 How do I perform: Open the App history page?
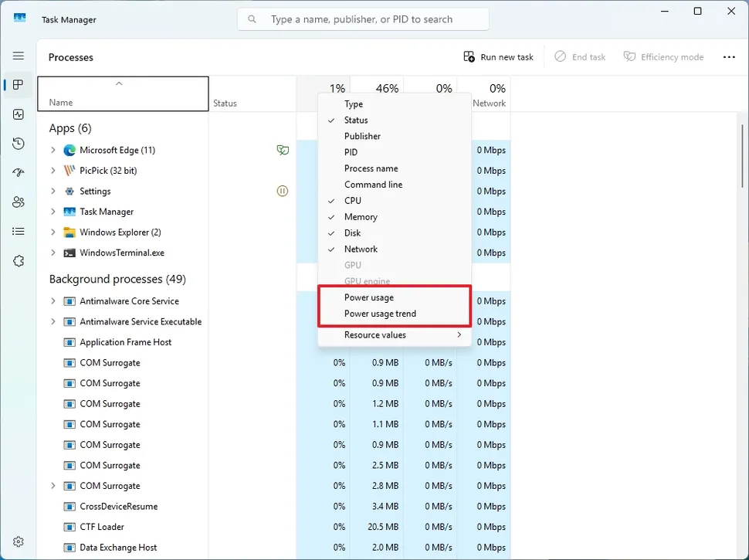pos(19,144)
